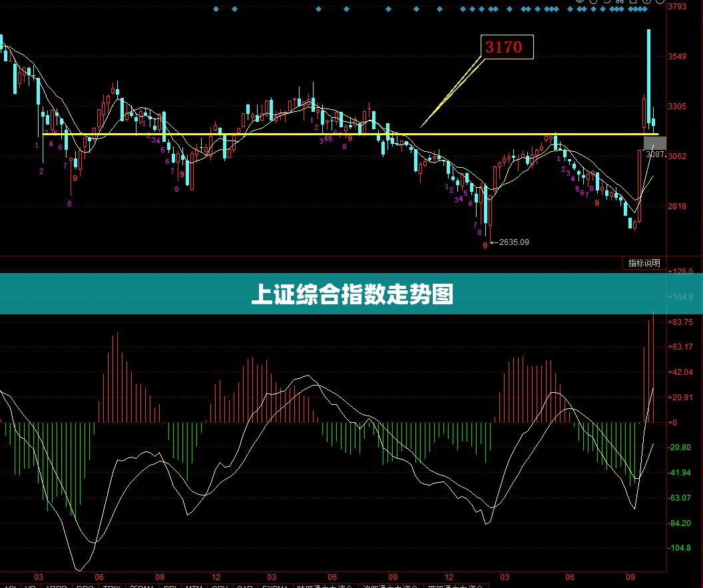703x588 pixels.
Task: Open the 指标说明 indicator description button
Action: [644, 263]
